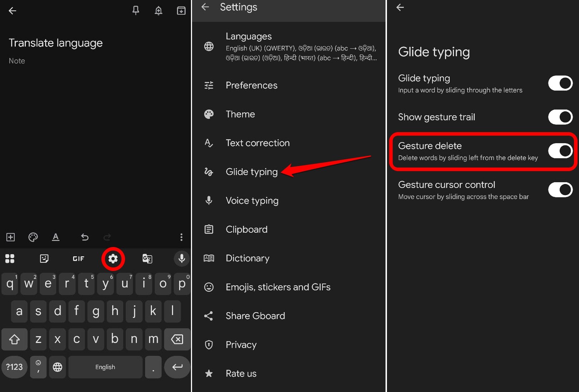
Task: Tap the m key
Action: [x=153, y=339]
